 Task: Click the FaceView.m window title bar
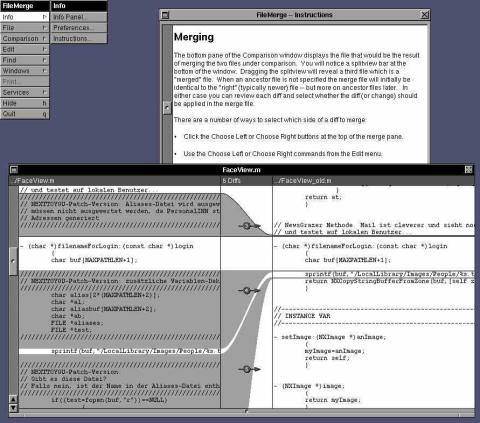[x=241, y=170]
